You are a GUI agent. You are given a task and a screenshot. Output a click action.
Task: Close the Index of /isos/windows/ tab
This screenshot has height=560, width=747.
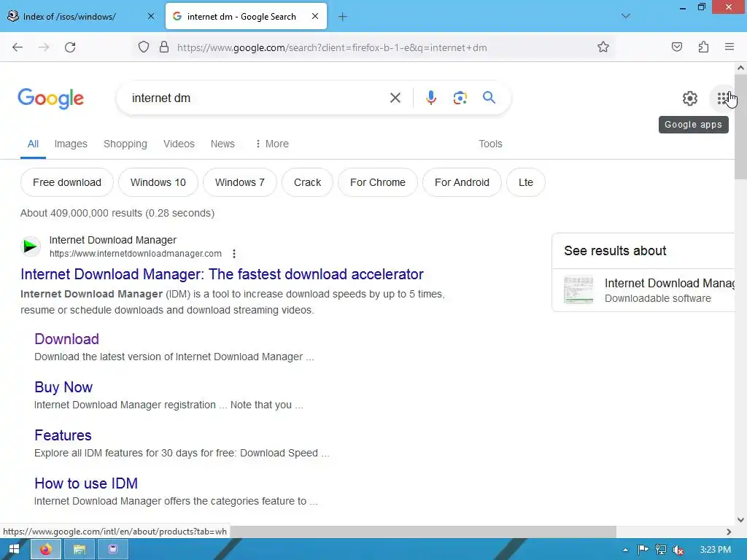pos(150,16)
